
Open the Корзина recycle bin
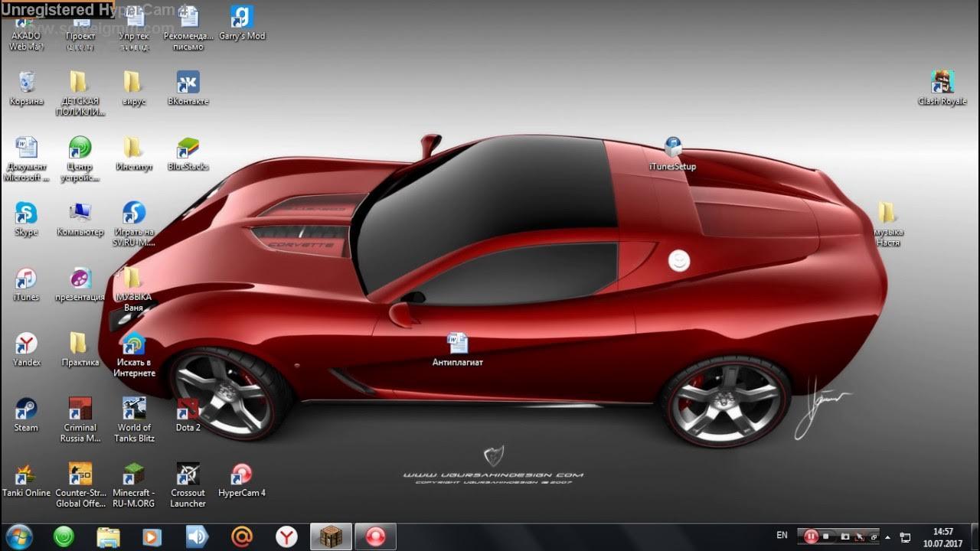26,83
